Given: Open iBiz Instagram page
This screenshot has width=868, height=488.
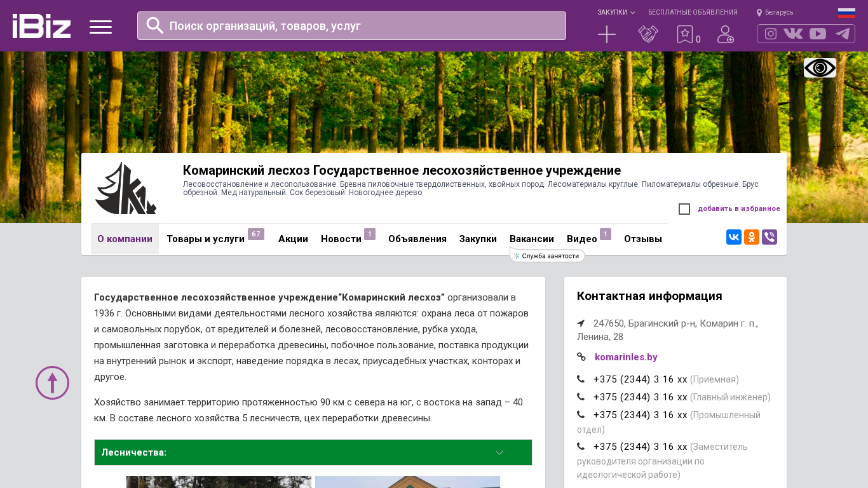Looking at the screenshot, I should coord(771,34).
